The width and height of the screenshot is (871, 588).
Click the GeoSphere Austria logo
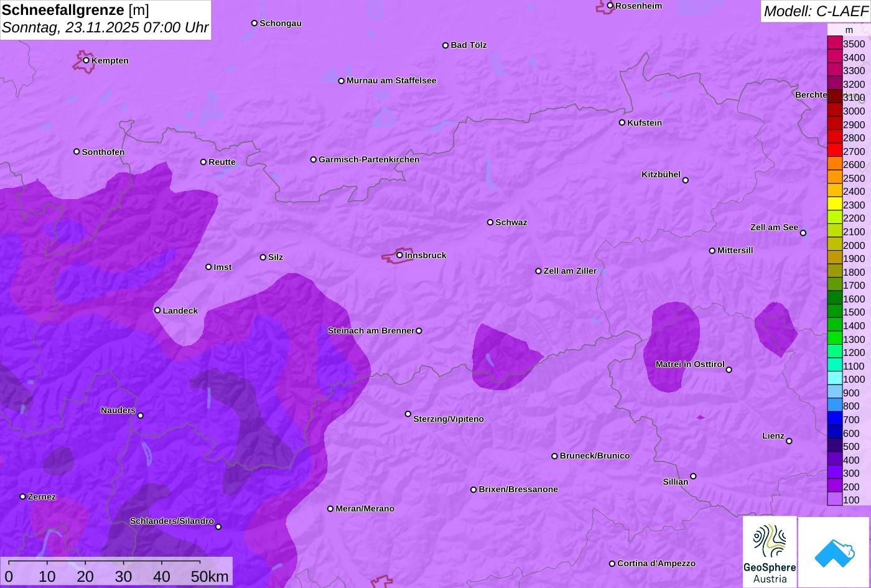770,552
